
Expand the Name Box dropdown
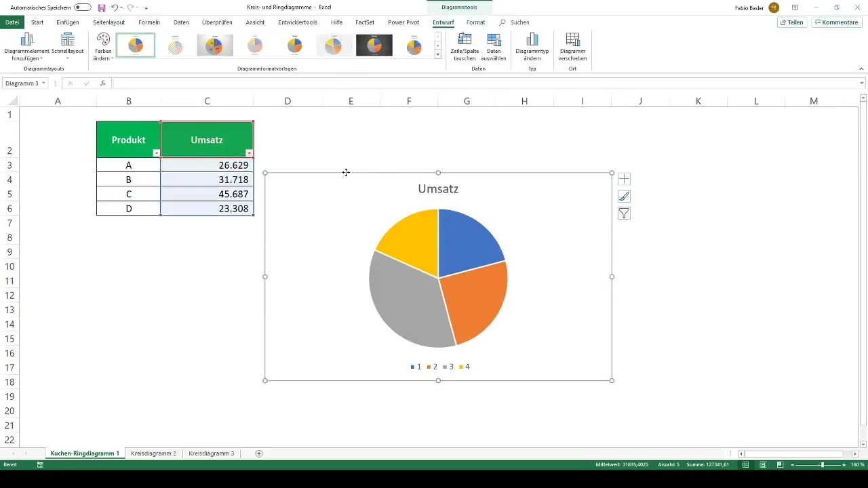tap(44, 83)
